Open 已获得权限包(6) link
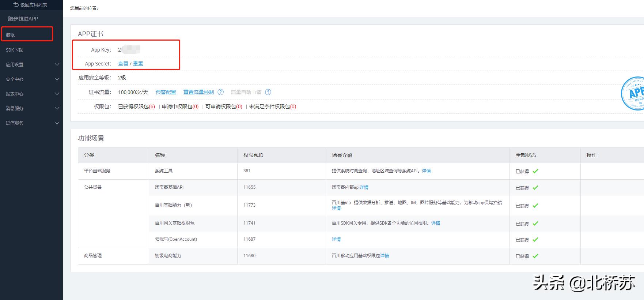 pos(136,106)
